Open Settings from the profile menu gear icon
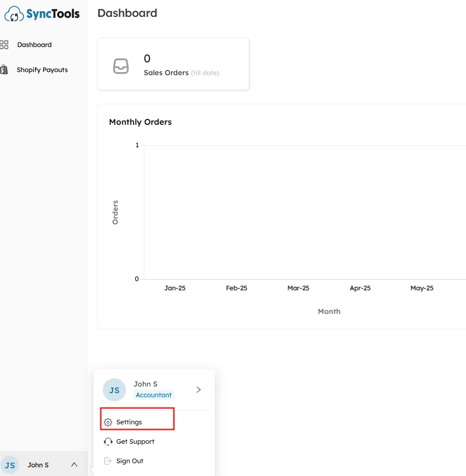The height and width of the screenshot is (476, 466). 108,422
